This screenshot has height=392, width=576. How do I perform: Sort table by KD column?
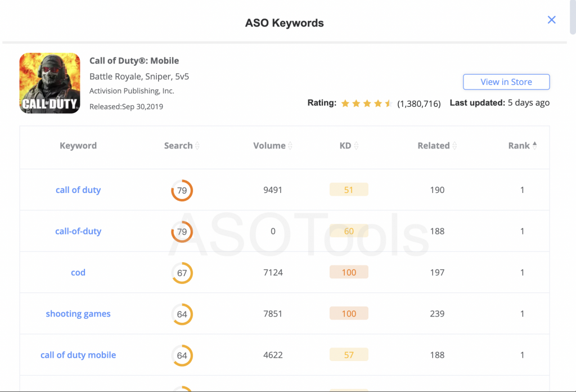(x=349, y=146)
